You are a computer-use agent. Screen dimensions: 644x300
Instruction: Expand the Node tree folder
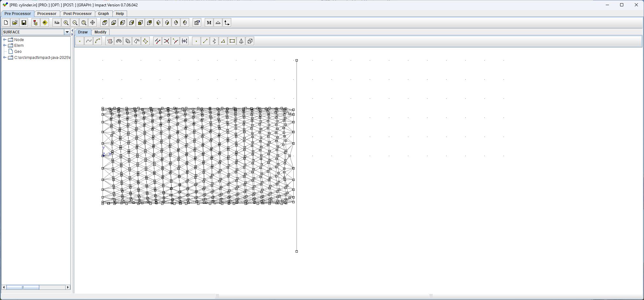(5, 40)
